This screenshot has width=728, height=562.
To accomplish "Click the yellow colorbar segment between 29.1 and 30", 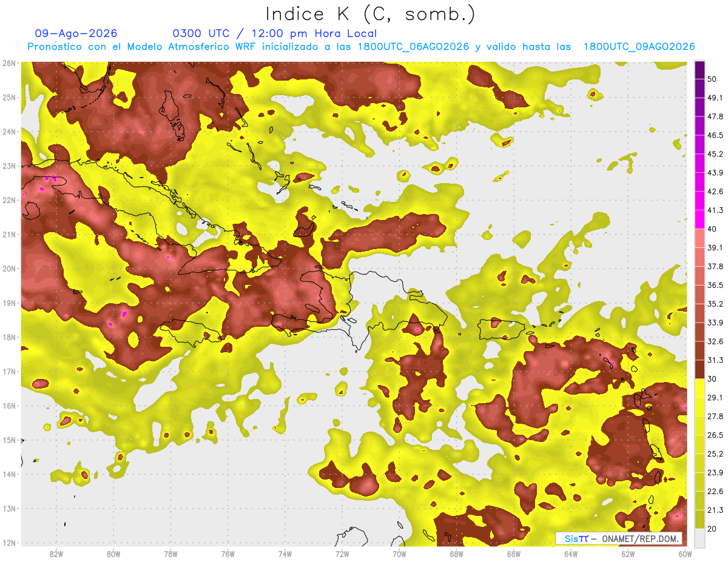I will point(699,388).
